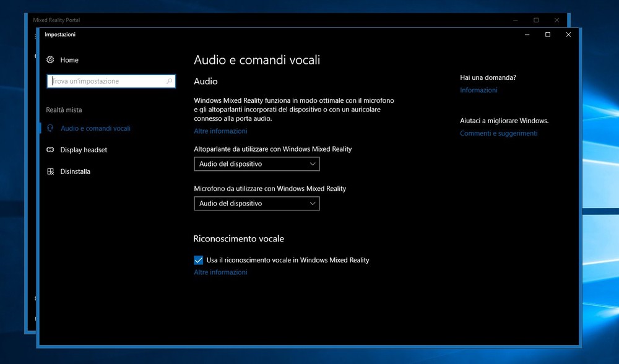Click the Audio e comandi vocali heading

pyautogui.click(x=257, y=60)
